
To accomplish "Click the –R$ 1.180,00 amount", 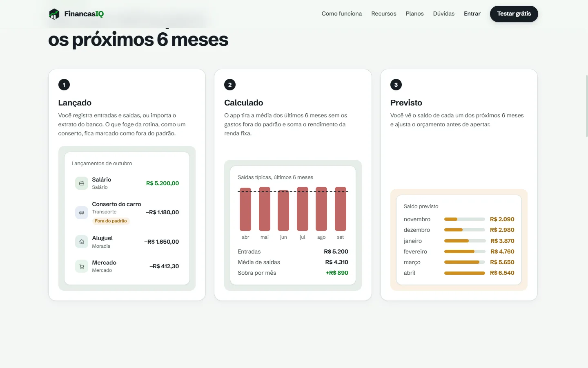I will 162,212.
